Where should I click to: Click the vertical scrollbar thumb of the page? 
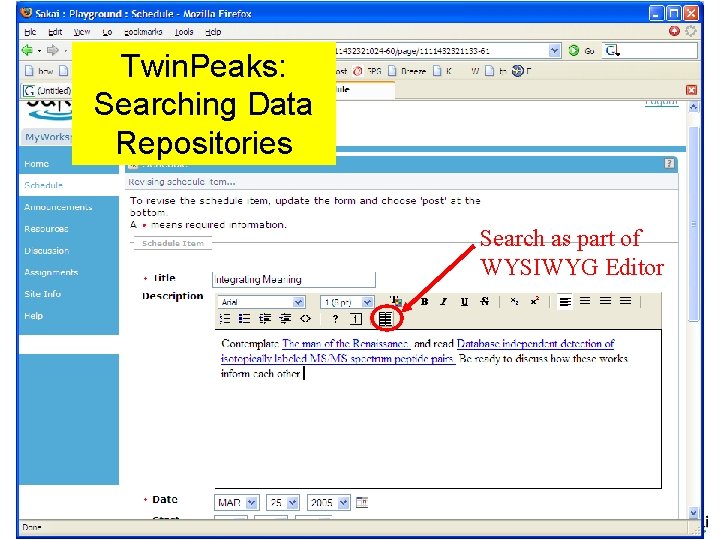point(693,224)
